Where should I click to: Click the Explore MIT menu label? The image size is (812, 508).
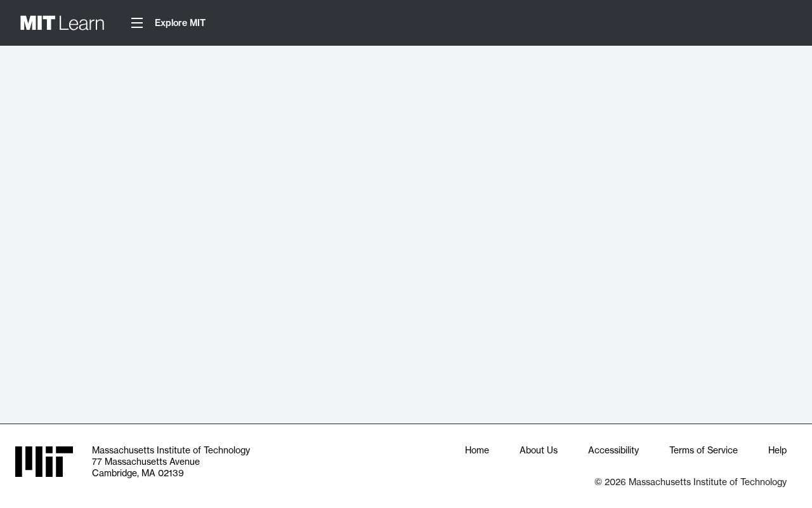point(180,23)
